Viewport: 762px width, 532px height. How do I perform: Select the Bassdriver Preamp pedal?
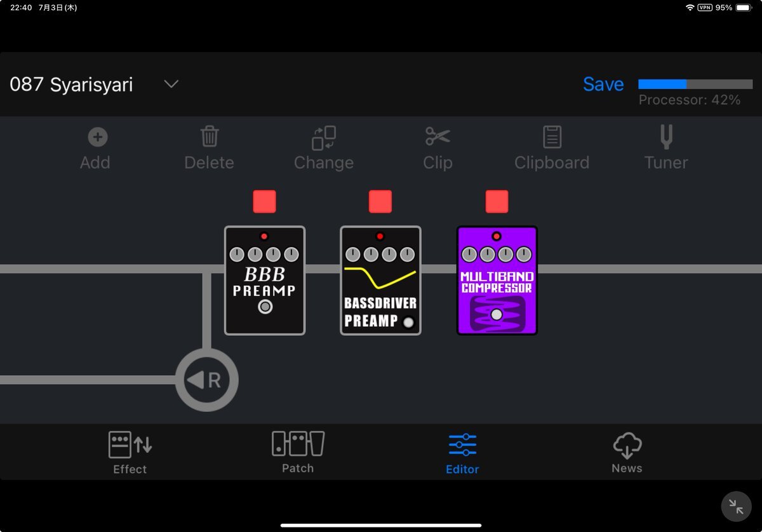[380, 281]
